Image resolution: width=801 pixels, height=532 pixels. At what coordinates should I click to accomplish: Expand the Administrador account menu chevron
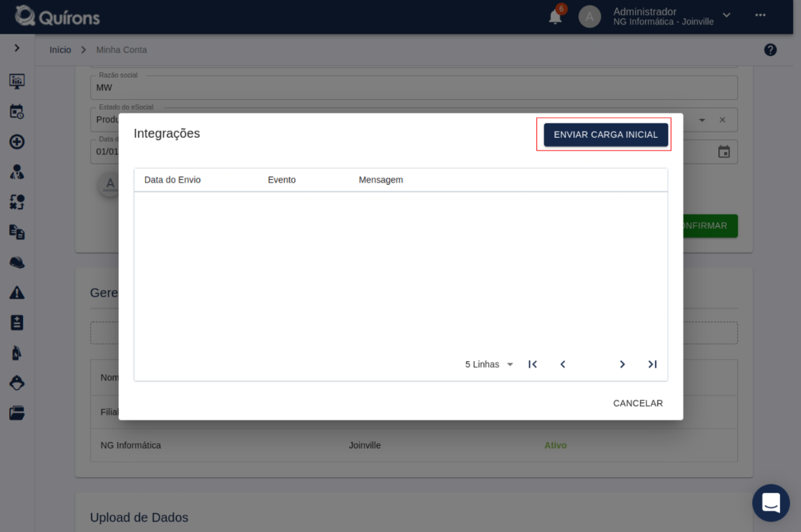pyautogui.click(x=726, y=15)
